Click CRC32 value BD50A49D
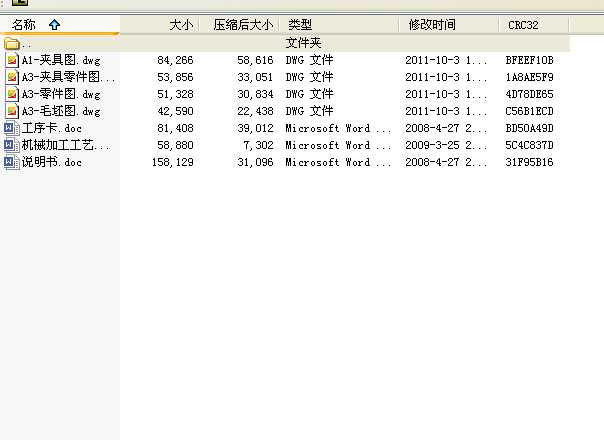Viewport: 604px width, 440px height. (529, 128)
